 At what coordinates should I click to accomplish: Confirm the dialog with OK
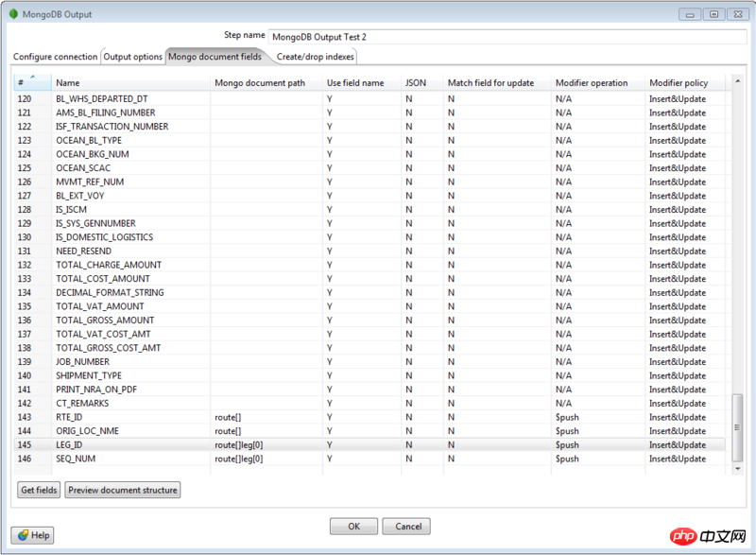pyautogui.click(x=353, y=526)
